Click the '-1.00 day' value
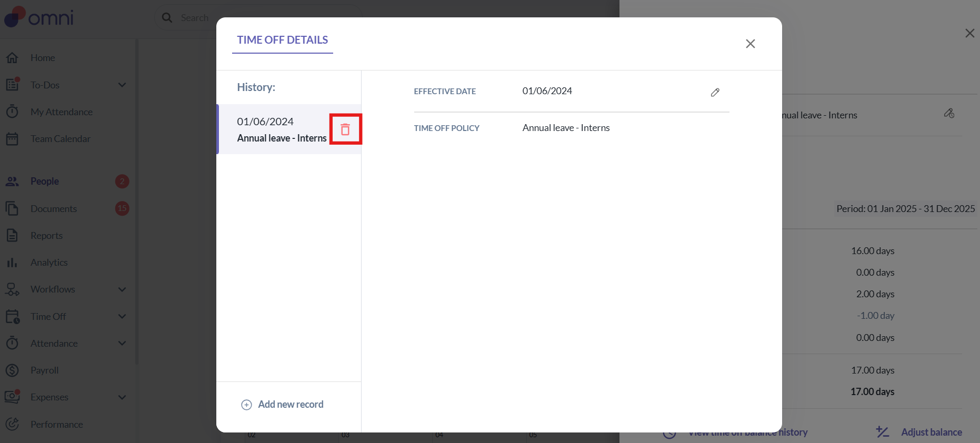 coord(875,316)
